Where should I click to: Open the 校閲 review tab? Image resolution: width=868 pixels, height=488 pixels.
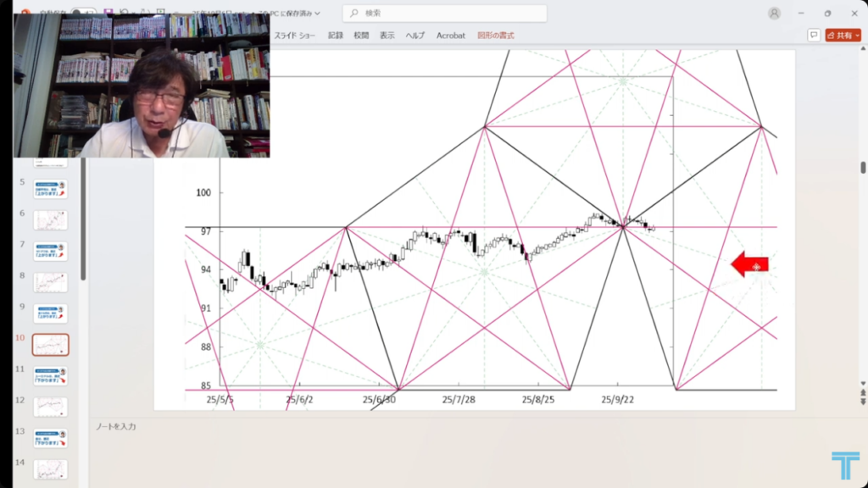(361, 36)
